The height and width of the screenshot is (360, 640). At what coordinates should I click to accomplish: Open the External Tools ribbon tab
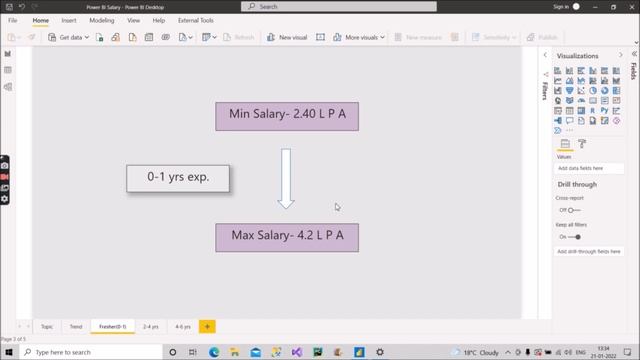[196, 20]
